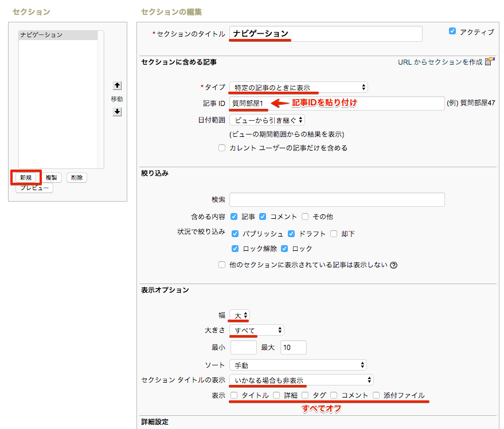
Task: Check the タイトル display checkbox
Action: [x=234, y=395]
